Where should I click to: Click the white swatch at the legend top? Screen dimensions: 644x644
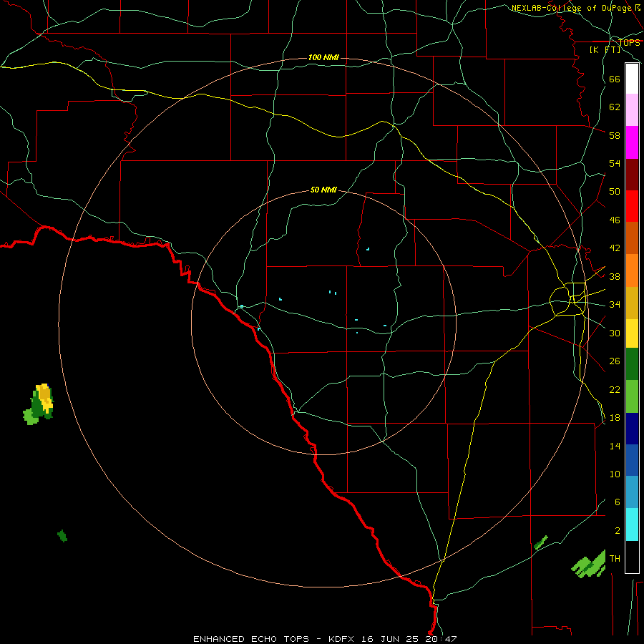[632, 79]
